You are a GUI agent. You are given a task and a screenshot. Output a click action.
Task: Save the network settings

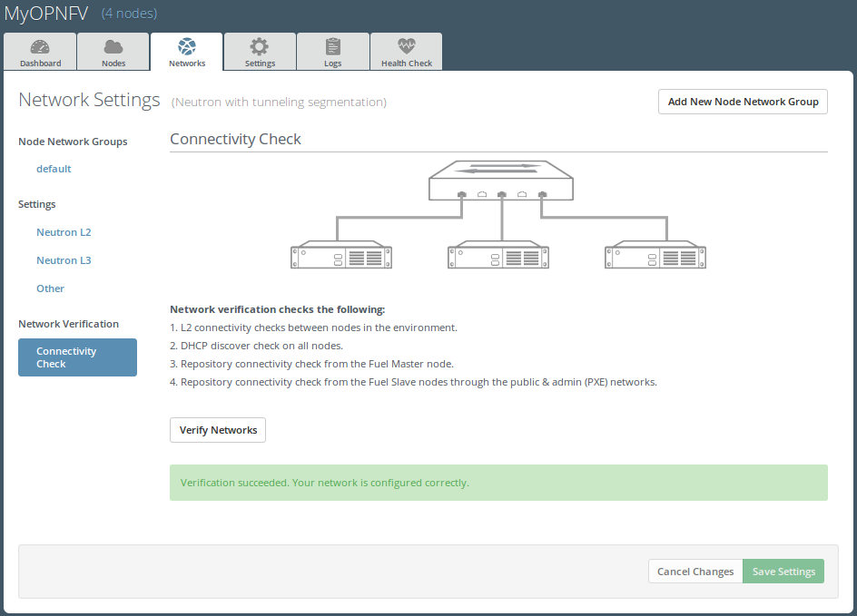(783, 572)
